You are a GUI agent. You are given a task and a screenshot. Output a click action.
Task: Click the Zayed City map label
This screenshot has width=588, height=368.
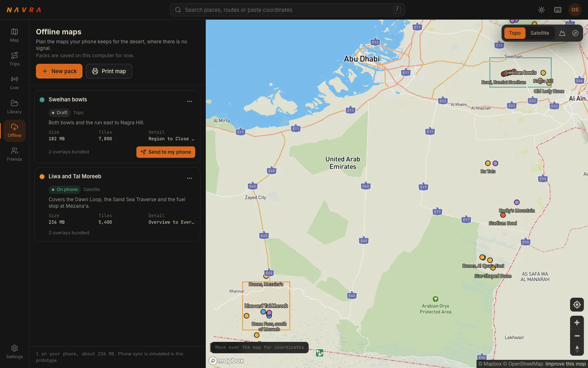[256, 197]
